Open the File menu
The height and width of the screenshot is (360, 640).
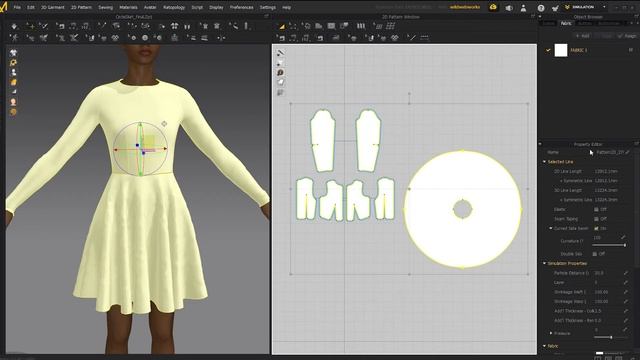[x=17, y=7]
